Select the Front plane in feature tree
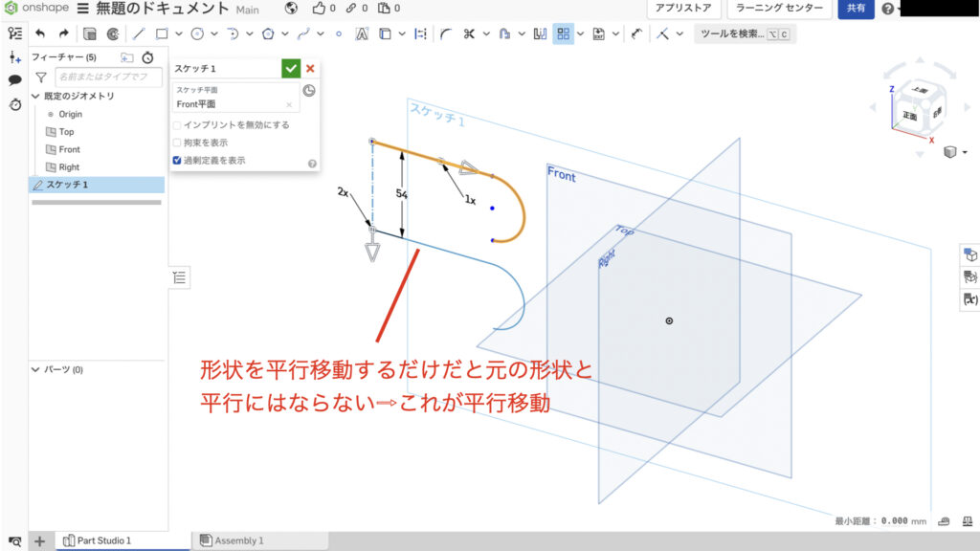This screenshot has width=980, height=551. pyautogui.click(x=69, y=149)
